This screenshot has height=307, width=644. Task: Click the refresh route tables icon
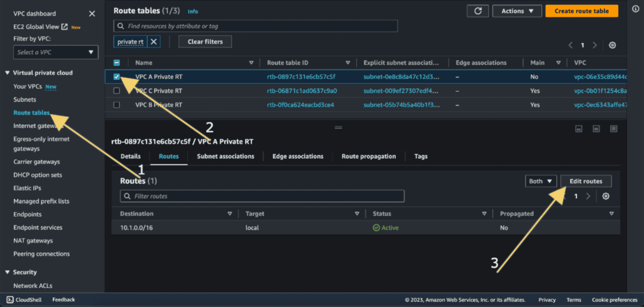point(478,11)
